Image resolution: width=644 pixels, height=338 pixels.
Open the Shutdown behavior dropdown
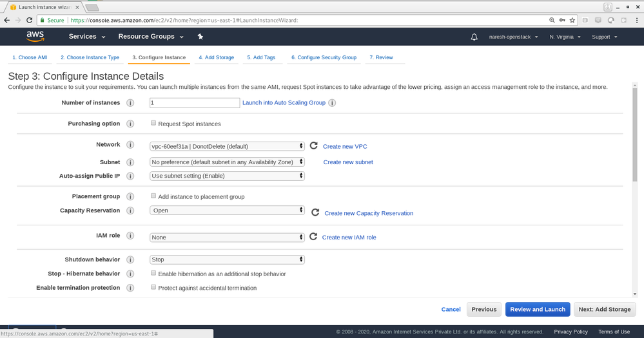point(227,259)
